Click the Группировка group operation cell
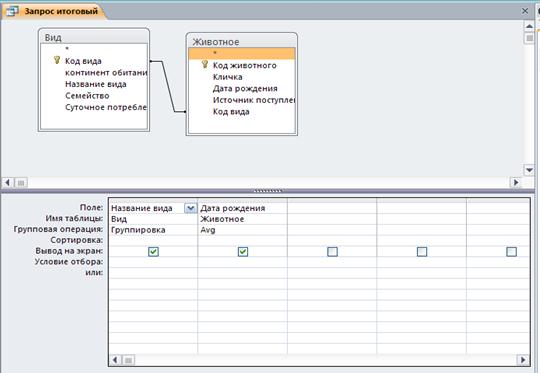The width and height of the screenshot is (540, 373). click(153, 230)
